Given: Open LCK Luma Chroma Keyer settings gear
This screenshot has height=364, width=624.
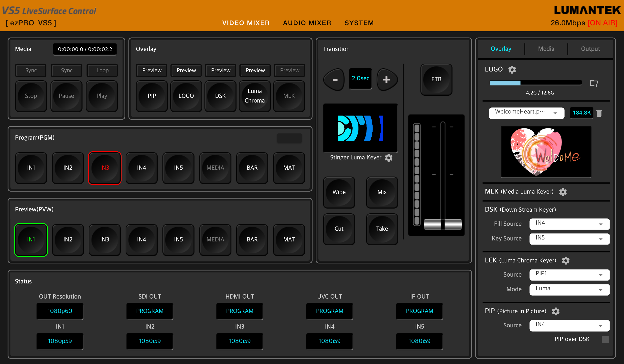Looking at the screenshot, I should pos(566,260).
